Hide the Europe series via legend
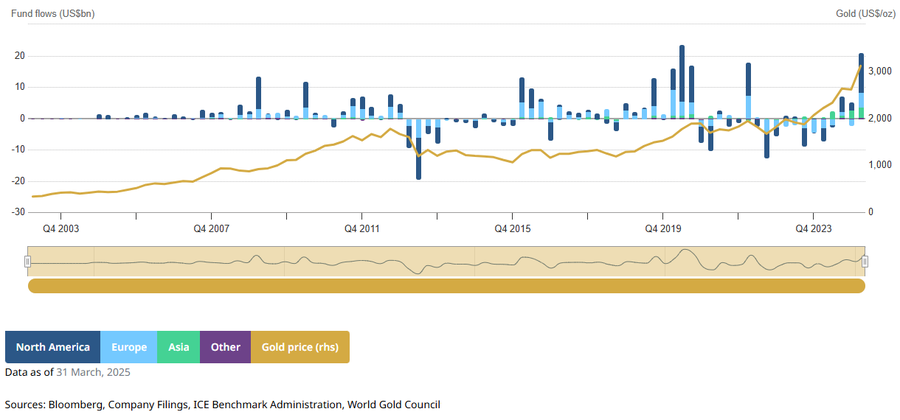 (129, 347)
